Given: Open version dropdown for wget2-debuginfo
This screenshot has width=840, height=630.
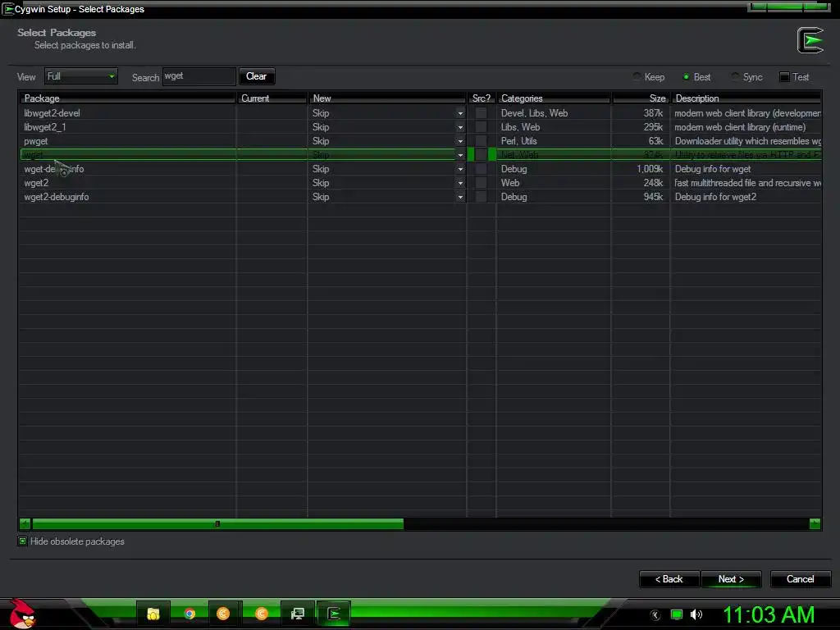Looking at the screenshot, I should (x=460, y=197).
